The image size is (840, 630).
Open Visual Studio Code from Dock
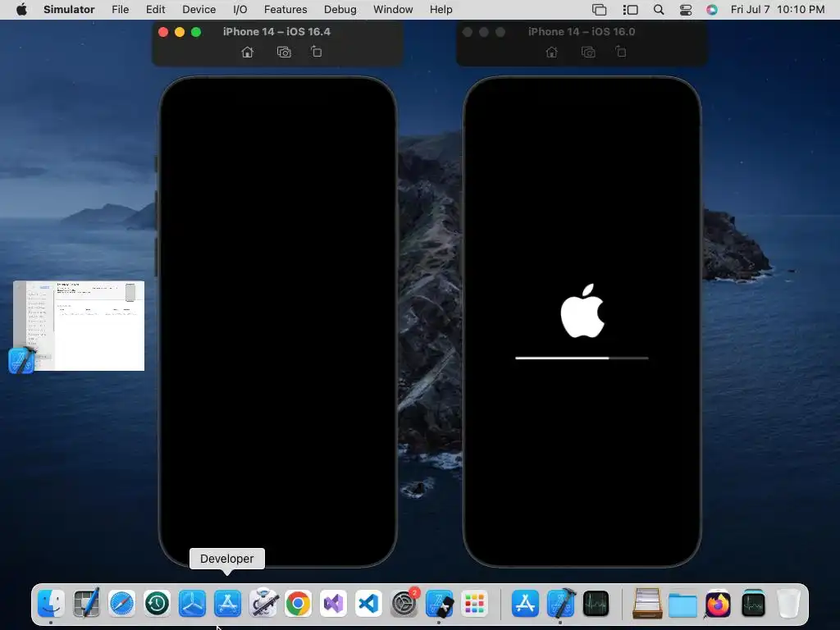(x=369, y=603)
